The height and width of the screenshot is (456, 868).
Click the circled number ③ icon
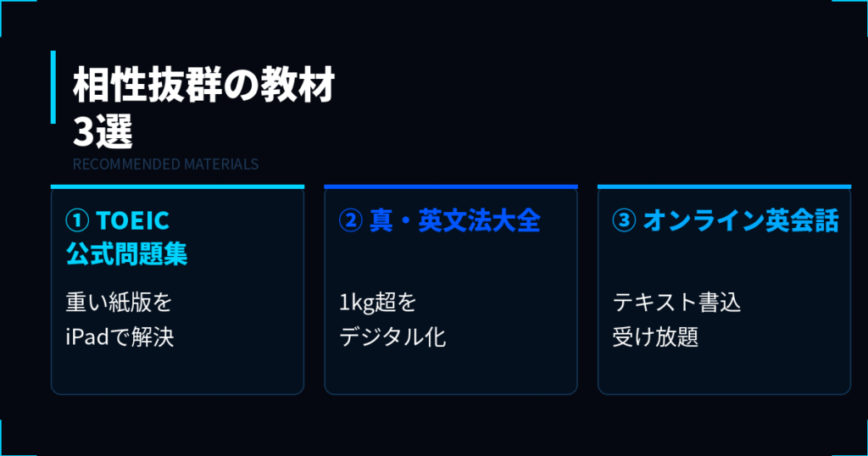pos(624,221)
